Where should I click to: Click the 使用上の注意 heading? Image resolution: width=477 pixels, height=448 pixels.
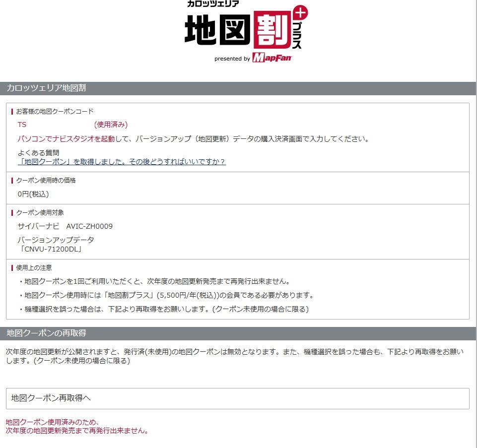[x=34, y=267]
